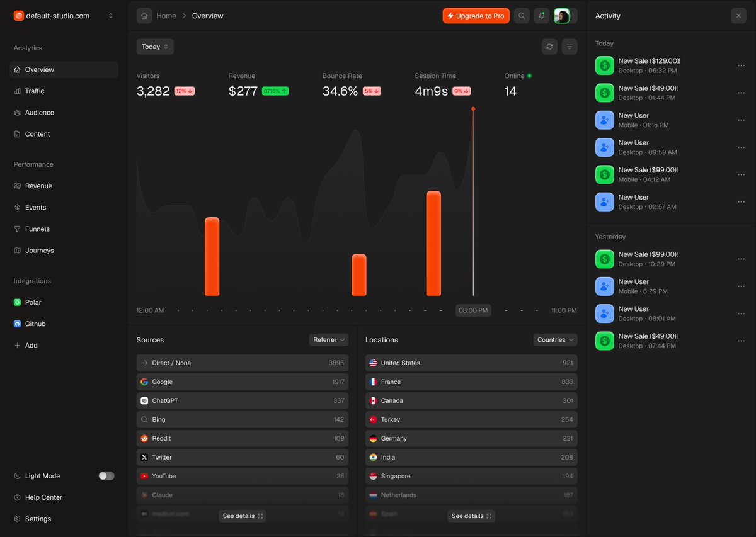
Task: Open the search icon button
Action: pos(522,16)
